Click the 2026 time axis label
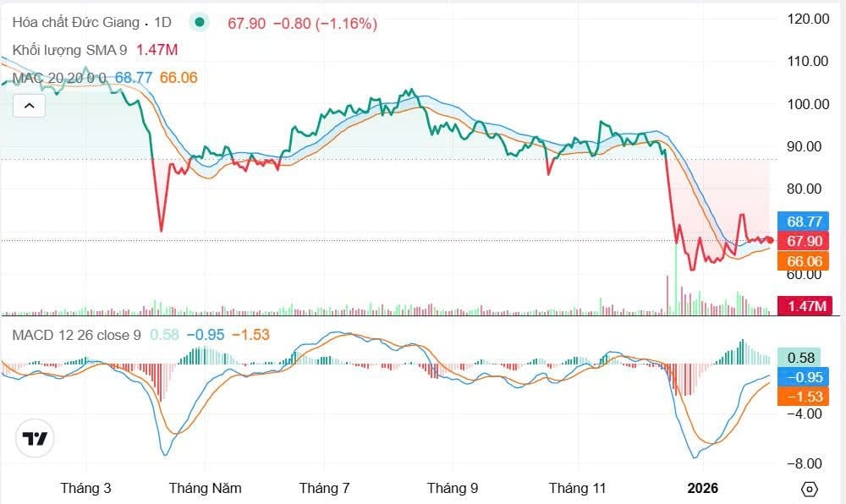 702,488
